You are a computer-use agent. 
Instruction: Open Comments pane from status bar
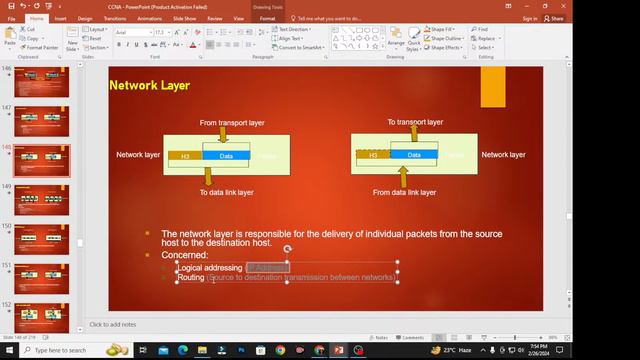(410, 338)
